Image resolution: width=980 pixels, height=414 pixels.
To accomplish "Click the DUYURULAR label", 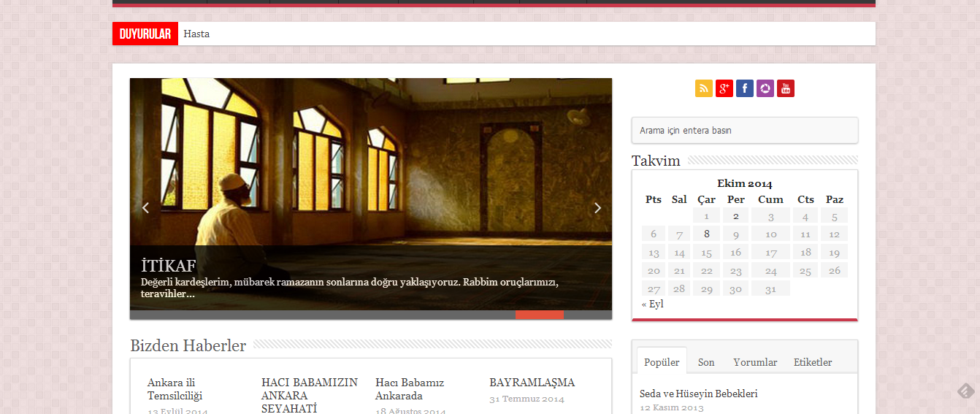I will (x=145, y=34).
